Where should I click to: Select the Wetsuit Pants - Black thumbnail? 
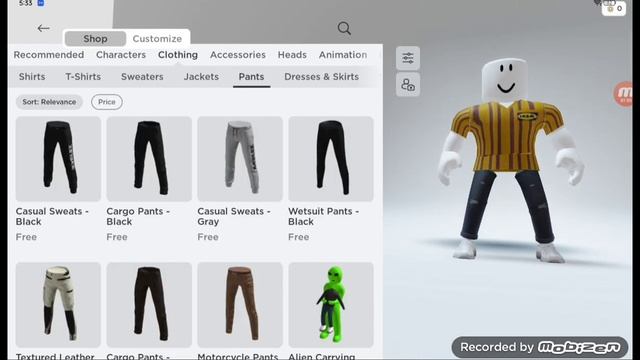(331, 159)
